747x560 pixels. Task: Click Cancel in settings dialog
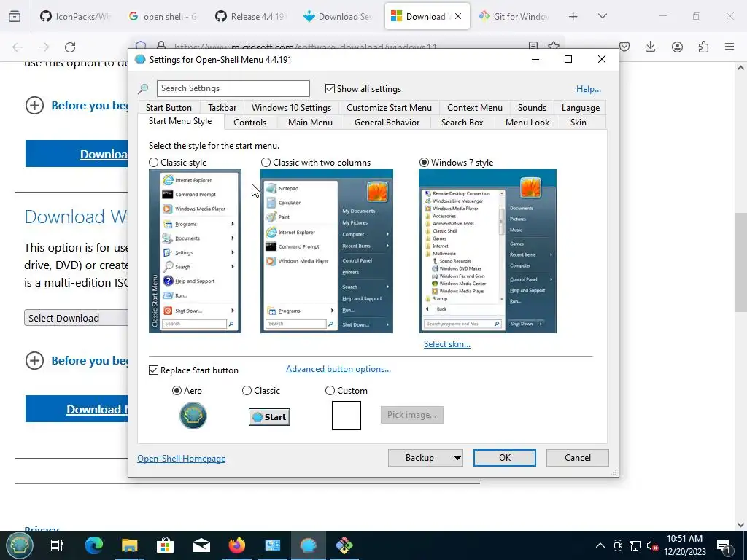[x=578, y=458]
